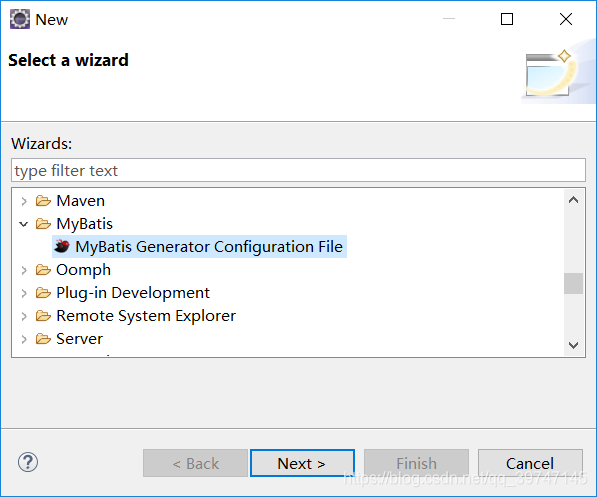The image size is (597, 497).
Task: Click the Cancel button
Action: (x=530, y=463)
